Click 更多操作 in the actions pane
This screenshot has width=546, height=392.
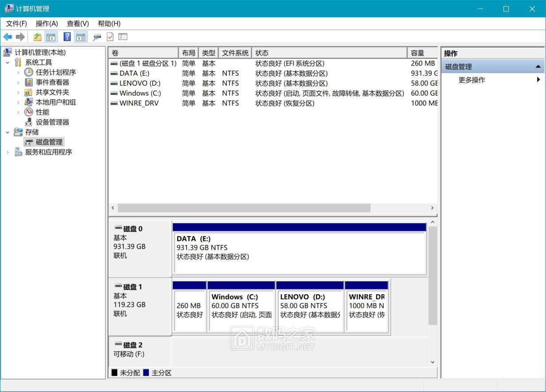coord(472,80)
